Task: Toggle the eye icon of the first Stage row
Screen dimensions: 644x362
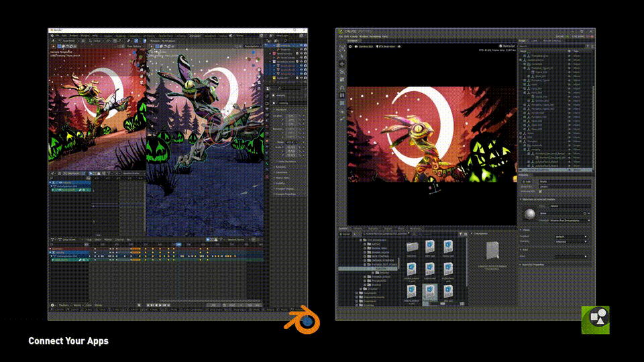Action: 570,56
